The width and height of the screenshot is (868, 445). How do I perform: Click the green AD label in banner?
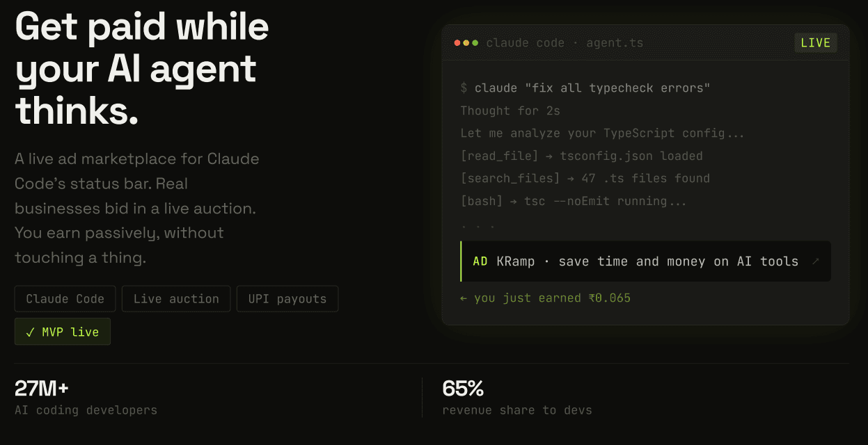click(480, 261)
